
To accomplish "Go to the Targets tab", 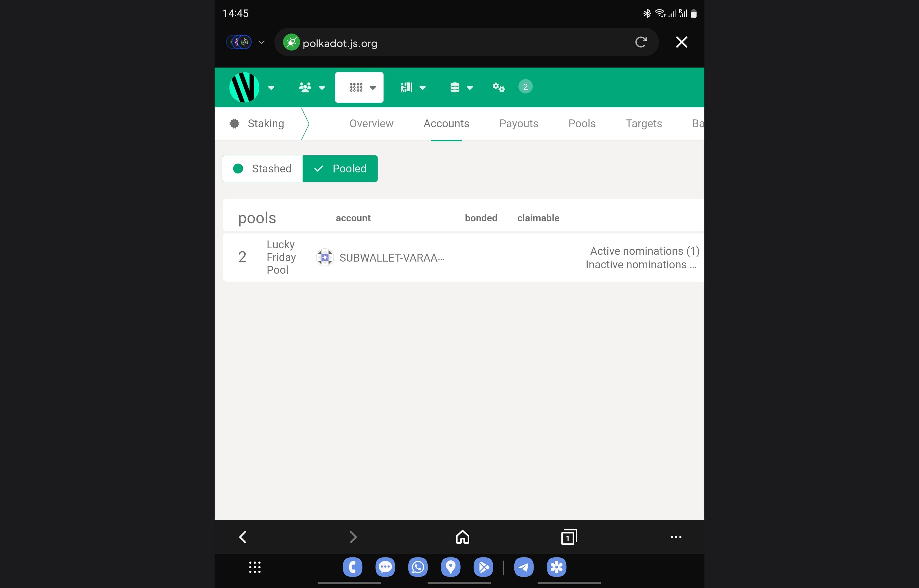I will (643, 123).
